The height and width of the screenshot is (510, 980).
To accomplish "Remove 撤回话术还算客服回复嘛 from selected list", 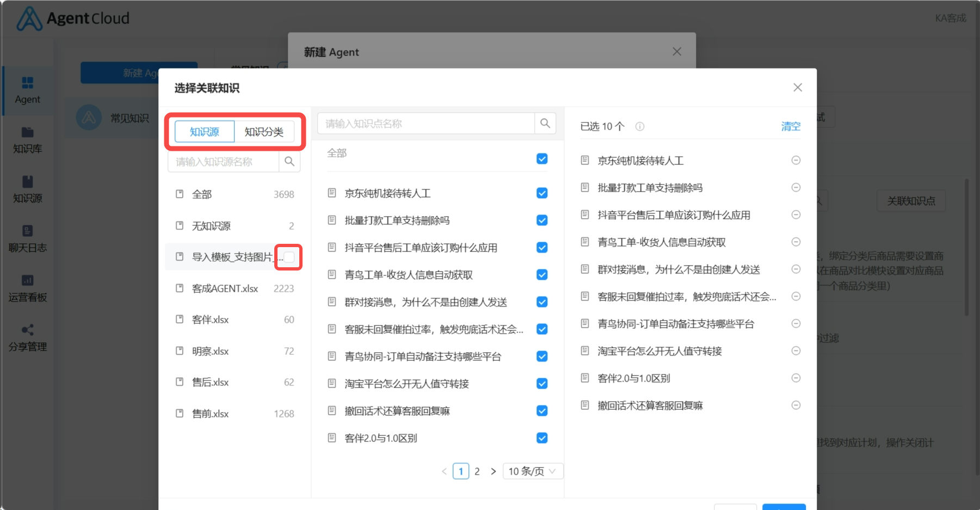I will 796,405.
